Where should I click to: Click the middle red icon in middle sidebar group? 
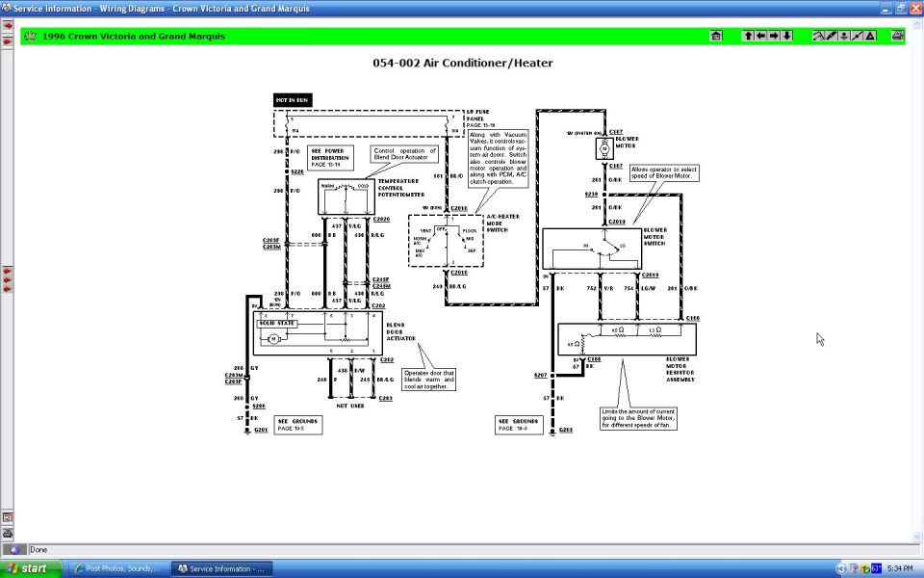(x=7, y=280)
